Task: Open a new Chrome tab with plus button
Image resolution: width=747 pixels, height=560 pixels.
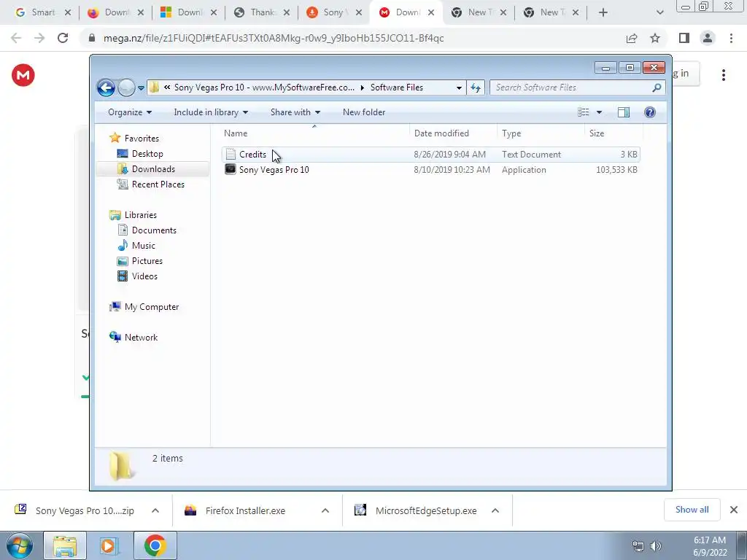Action: (603, 12)
